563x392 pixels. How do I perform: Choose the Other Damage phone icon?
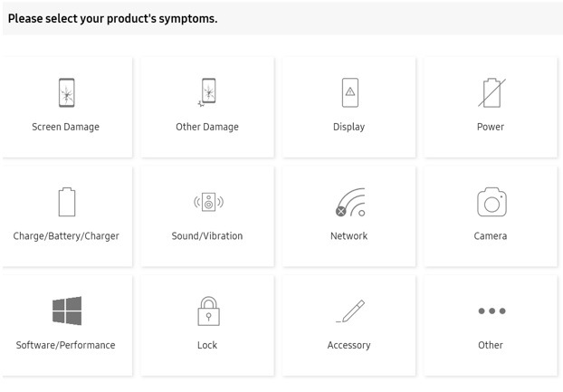coord(207,92)
